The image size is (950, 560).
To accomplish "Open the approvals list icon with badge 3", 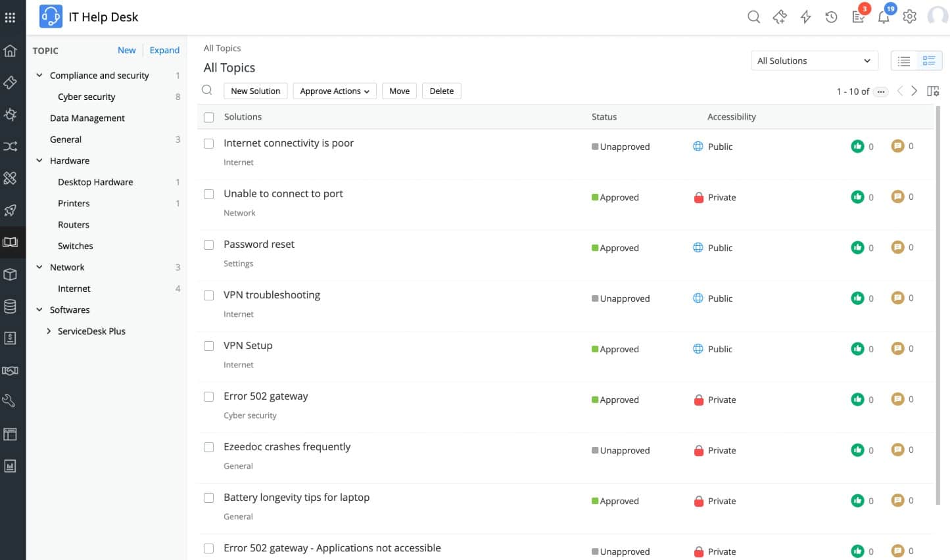I will tap(858, 17).
